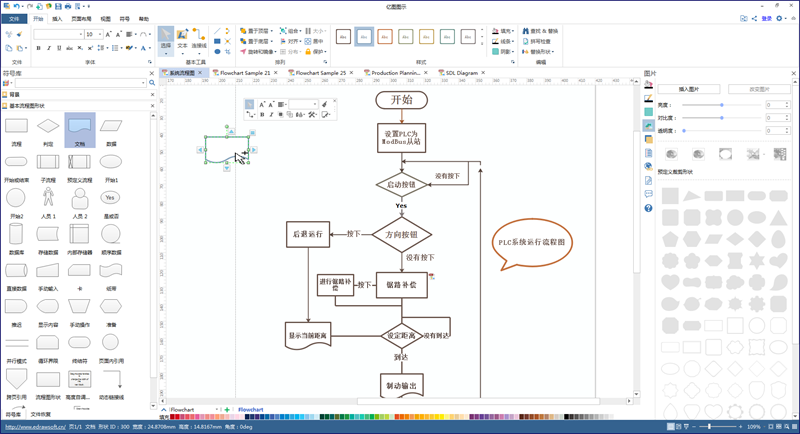
Task: Open the www.edrawsoft.cn link in status bar
Action: coord(35,427)
